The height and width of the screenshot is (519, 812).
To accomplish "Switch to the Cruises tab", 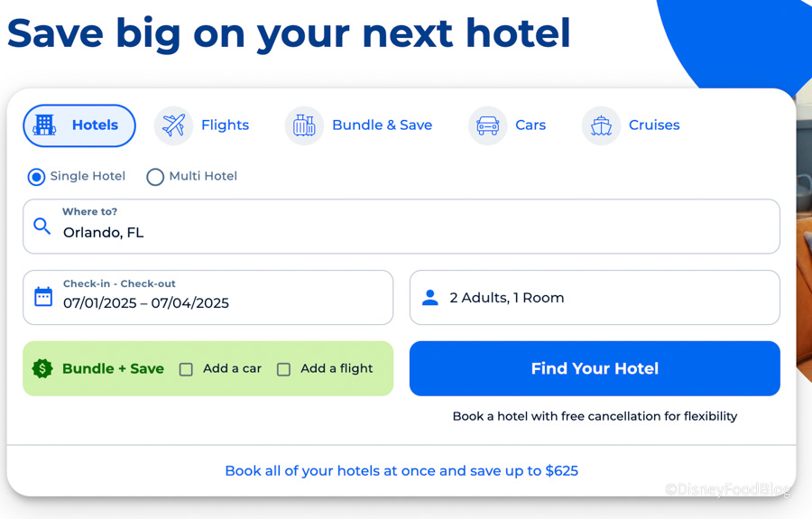I will pyautogui.click(x=654, y=125).
